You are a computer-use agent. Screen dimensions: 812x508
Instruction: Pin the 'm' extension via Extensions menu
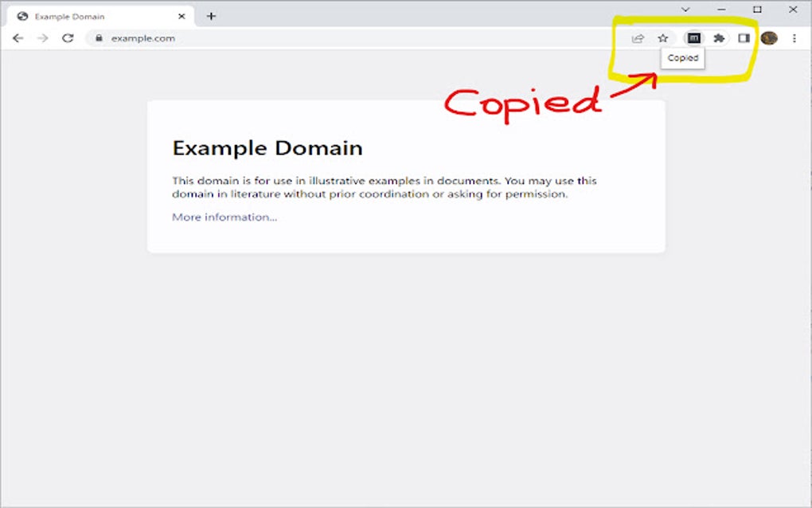[717, 37]
